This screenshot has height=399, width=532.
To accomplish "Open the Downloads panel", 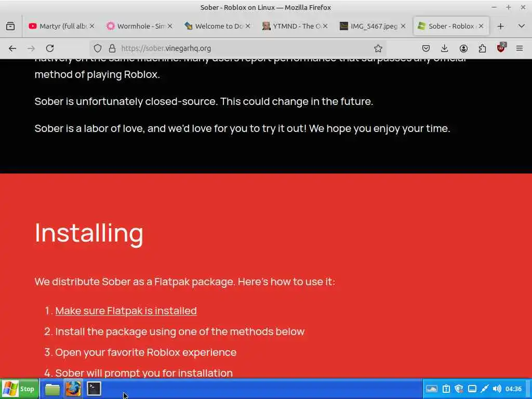I will [x=445, y=48].
